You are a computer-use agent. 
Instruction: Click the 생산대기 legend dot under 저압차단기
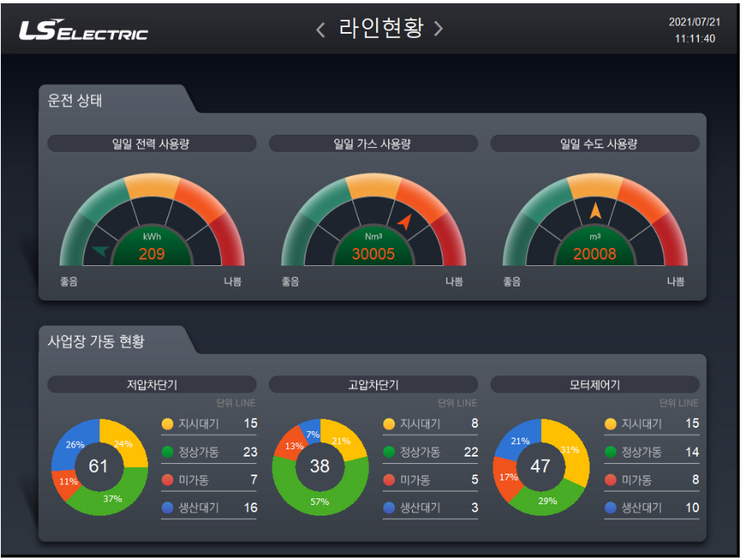169,507
